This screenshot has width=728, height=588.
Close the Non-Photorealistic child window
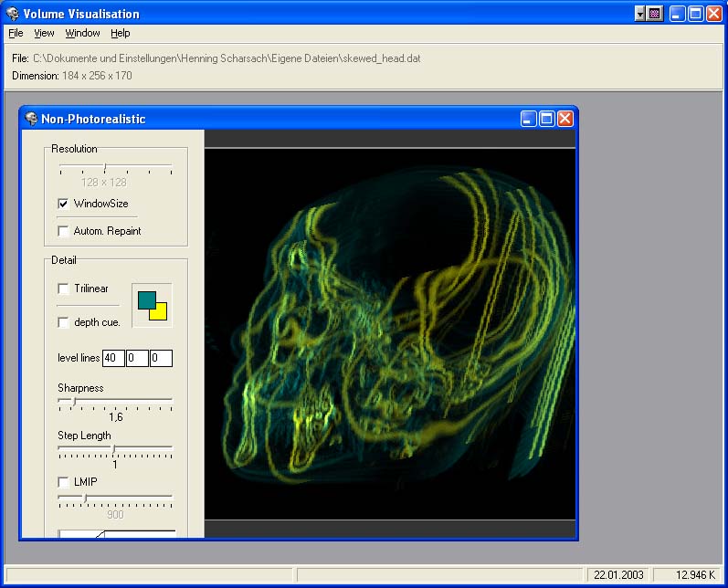click(x=564, y=119)
